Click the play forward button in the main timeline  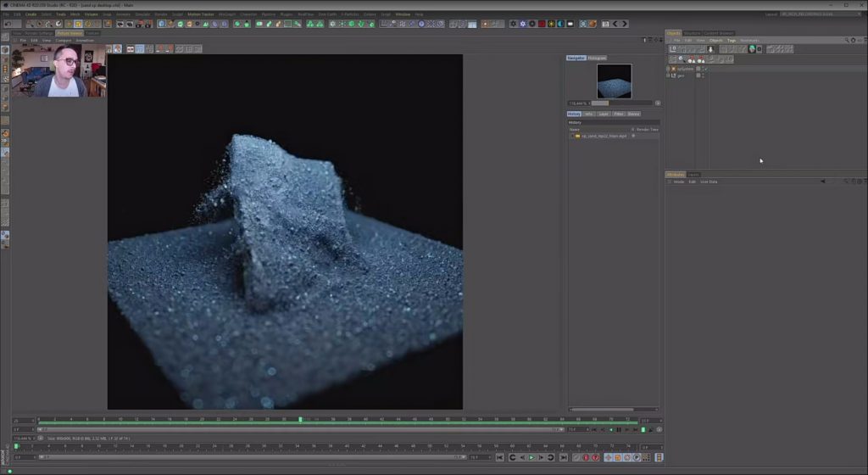click(x=531, y=457)
